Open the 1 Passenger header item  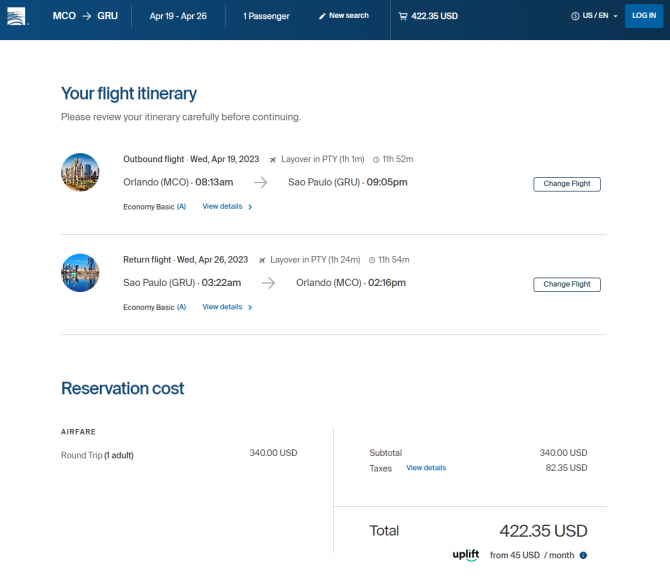click(x=266, y=16)
